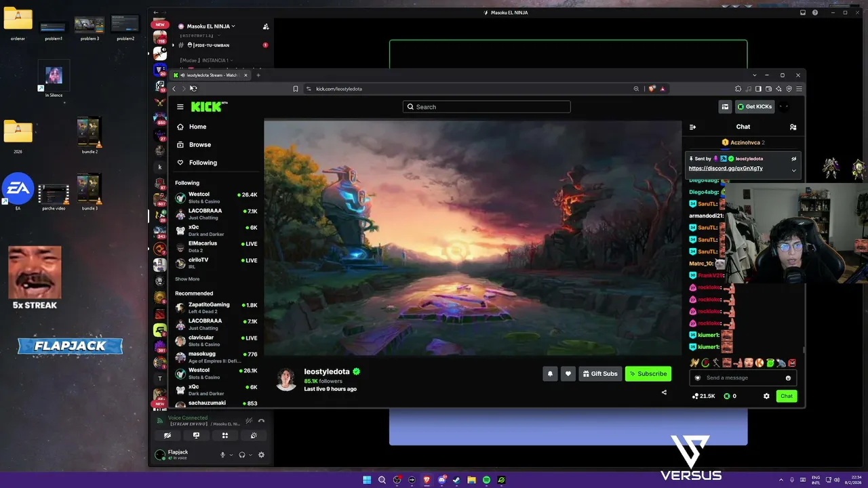Collapse the chat panel

click(x=692, y=127)
